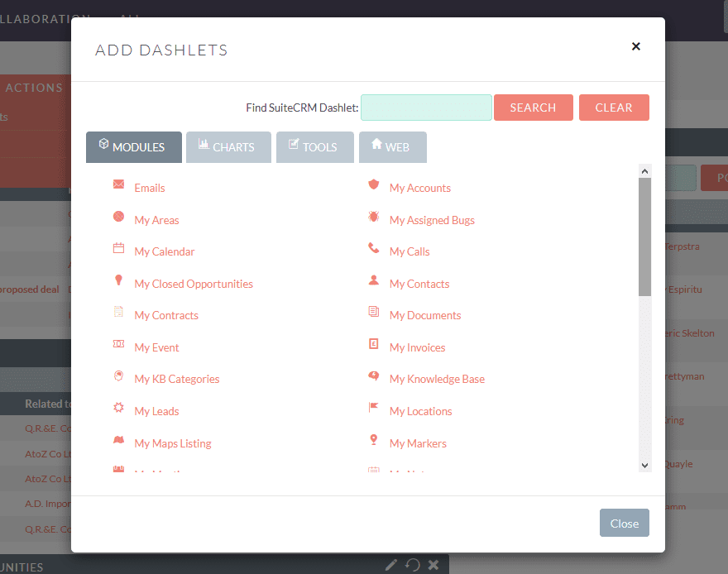Click the pin icon beside My Markers
The height and width of the screenshot is (574, 728).
coord(374,439)
